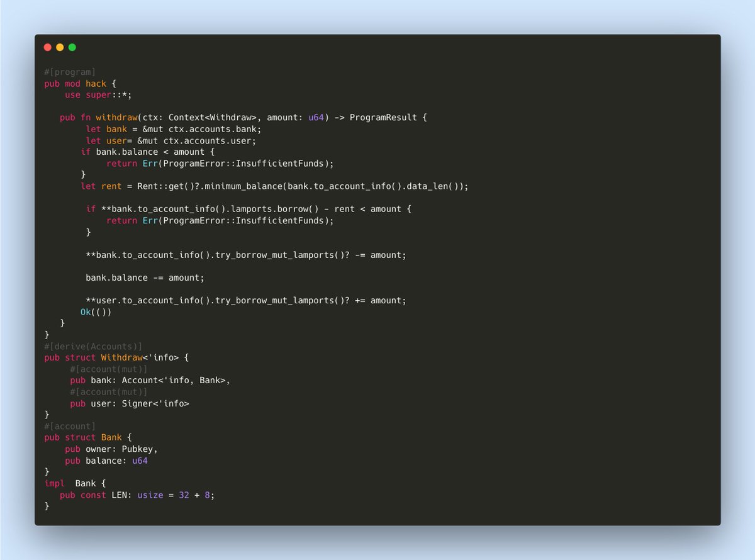Click the Bank struct declaration
Image resolution: width=755 pixels, height=560 pixels.
[112, 437]
